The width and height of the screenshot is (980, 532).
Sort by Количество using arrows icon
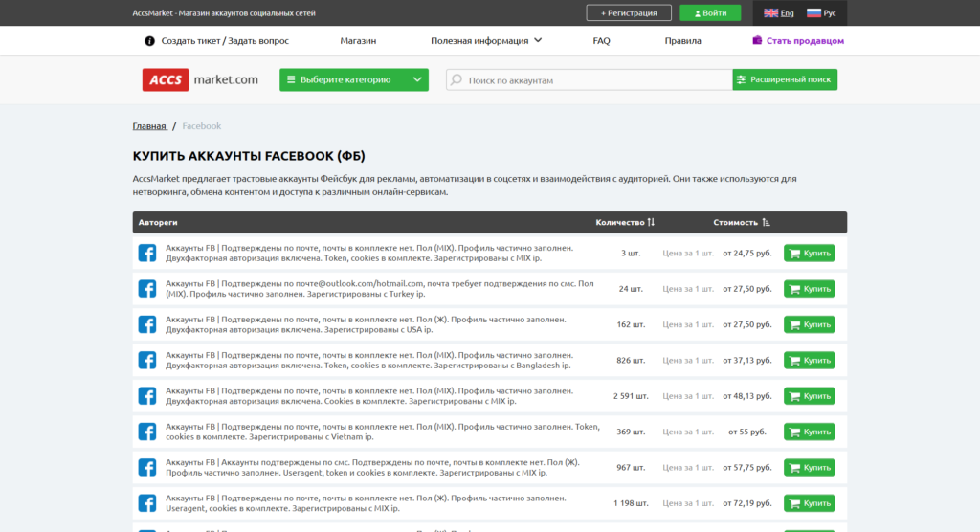point(651,222)
